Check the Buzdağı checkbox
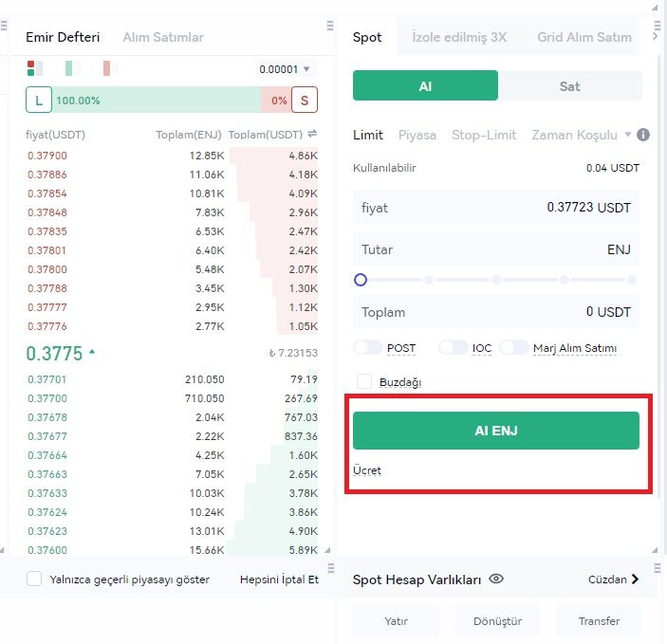 [364, 382]
